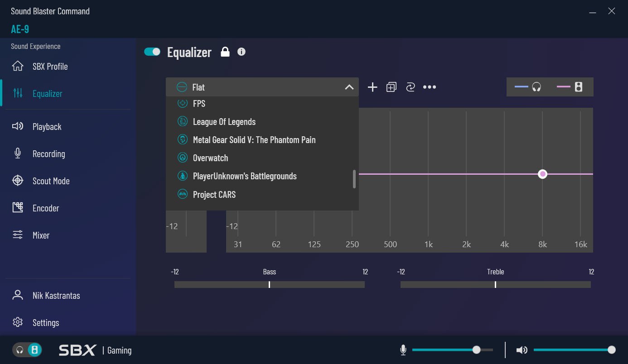Click the master volume slider handle

click(612, 350)
